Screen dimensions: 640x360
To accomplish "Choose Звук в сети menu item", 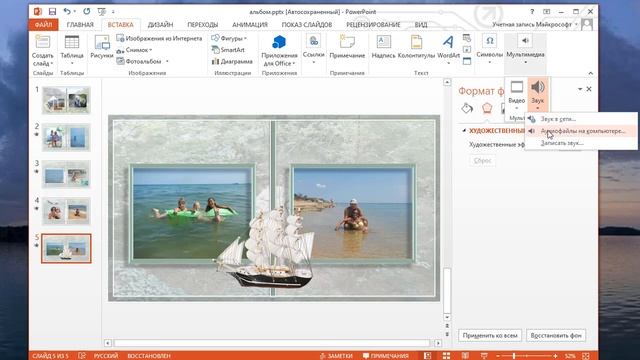I will tap(581, 119).
